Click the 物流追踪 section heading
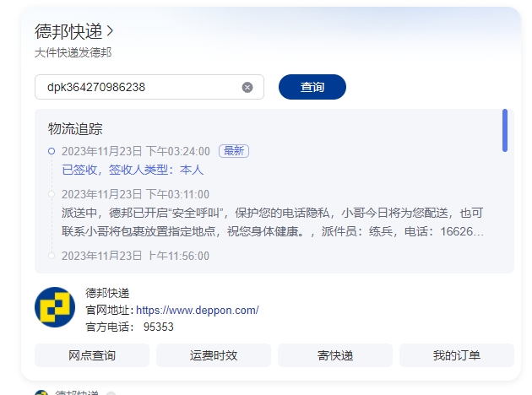532x395 pixels. tap(75, 129)
